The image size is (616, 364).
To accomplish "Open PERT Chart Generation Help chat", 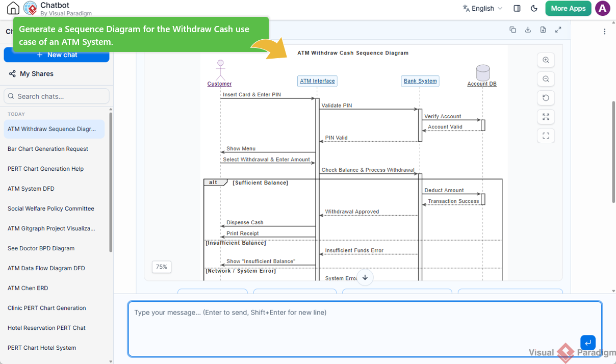I will [x=54, y=169].
